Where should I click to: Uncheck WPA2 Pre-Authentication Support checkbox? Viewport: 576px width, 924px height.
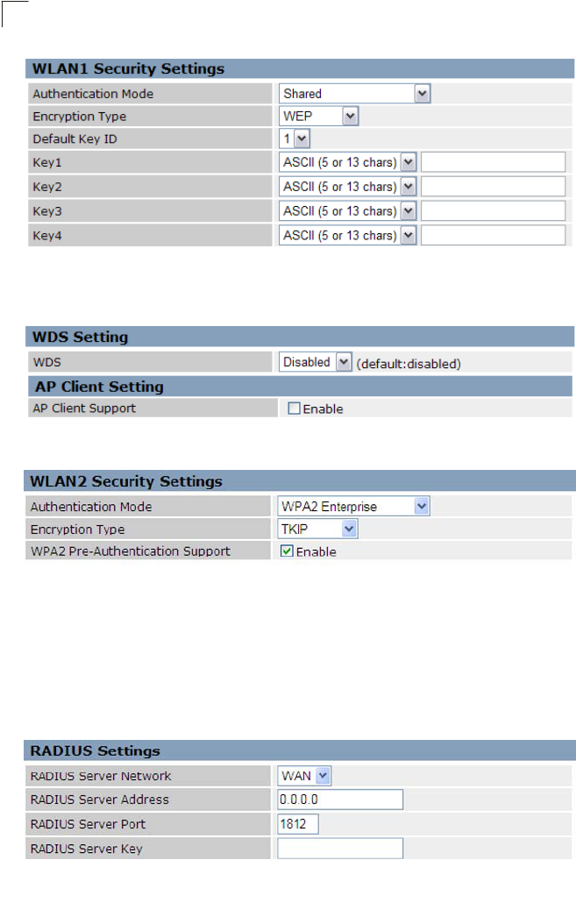[287, 552]
